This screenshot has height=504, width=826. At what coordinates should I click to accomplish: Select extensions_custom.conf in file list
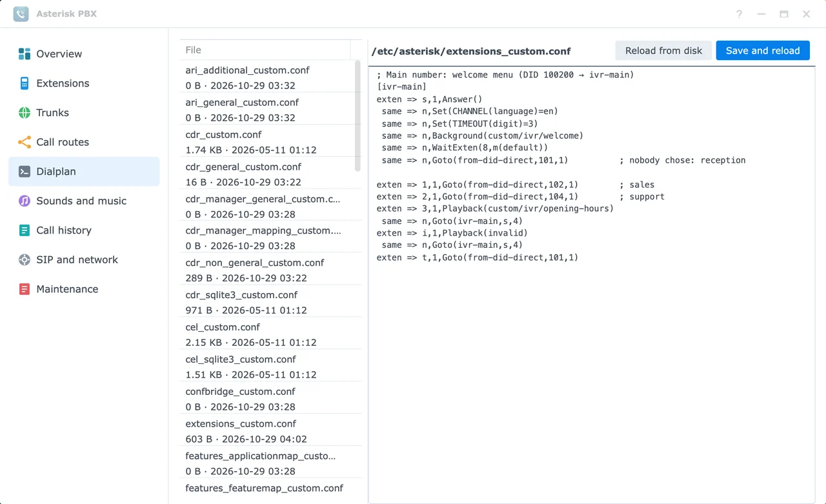click(x=270, y=432)
